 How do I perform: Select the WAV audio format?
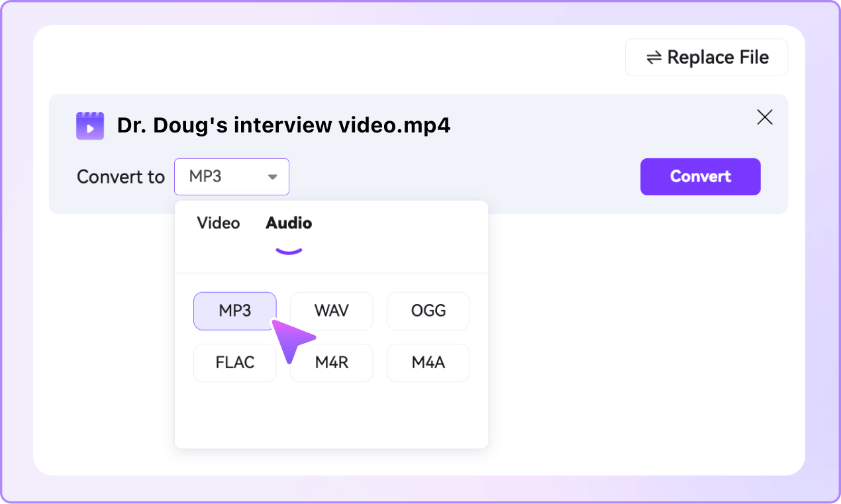pos(331,311)
